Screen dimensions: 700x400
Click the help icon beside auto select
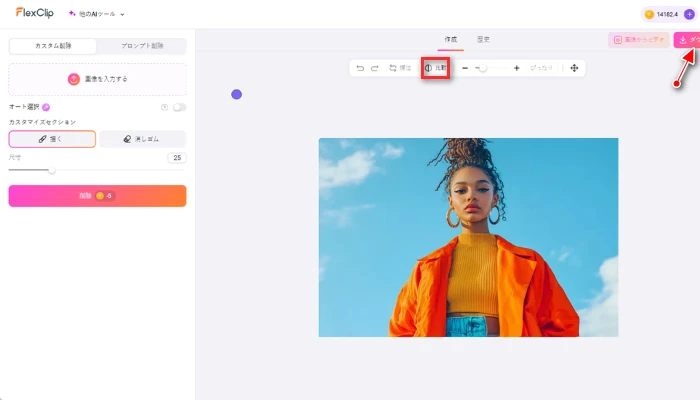click(x=164, y=107)
